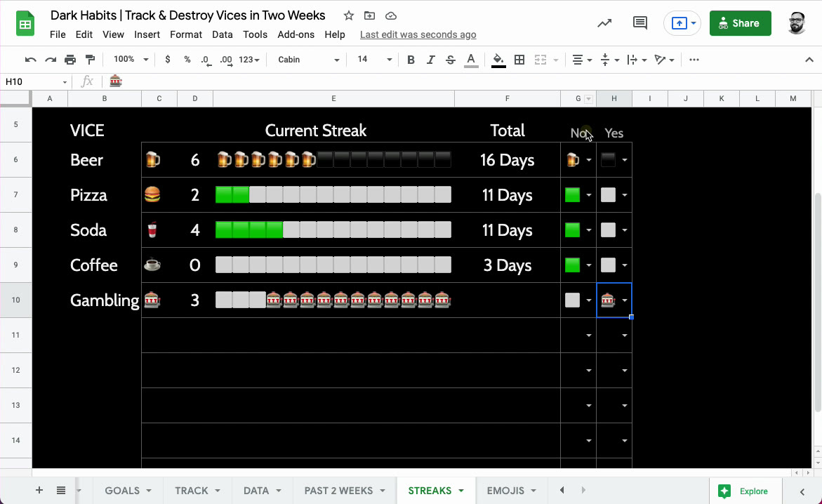Open the font size 14 dropdown

(x=374, y=60)
